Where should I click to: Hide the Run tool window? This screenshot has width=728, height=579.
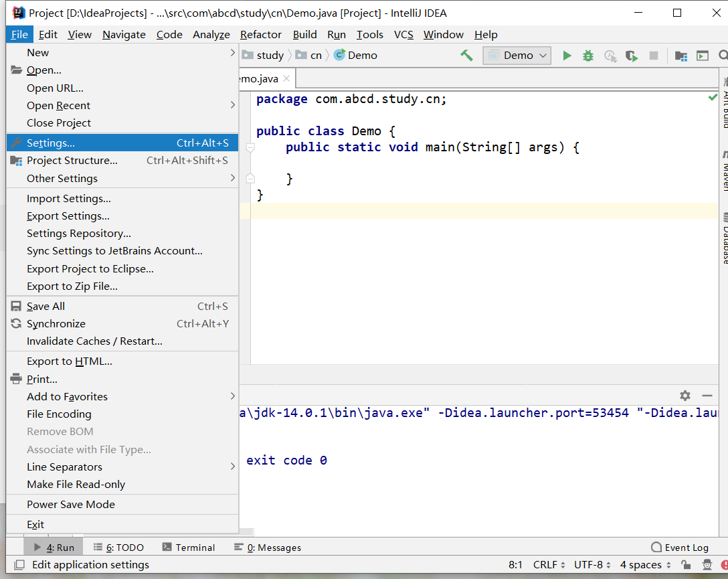click(707, 396)
